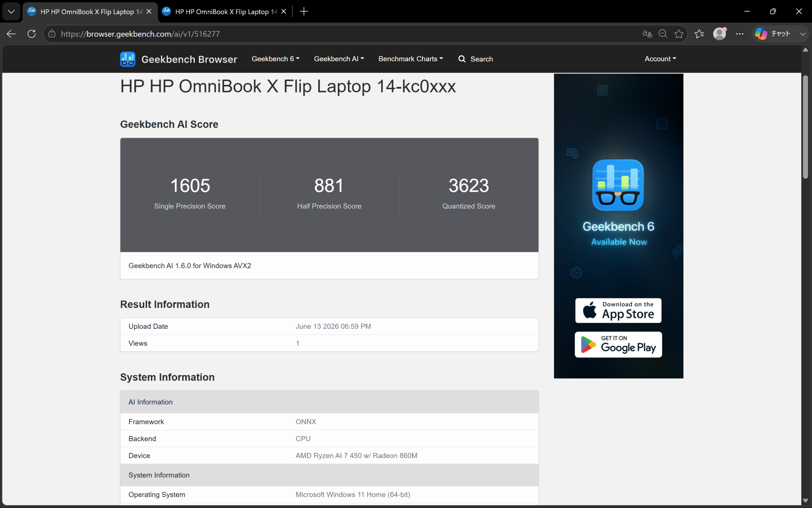
Task: Click the scrollbar up arrow
Action: (805, 50)
